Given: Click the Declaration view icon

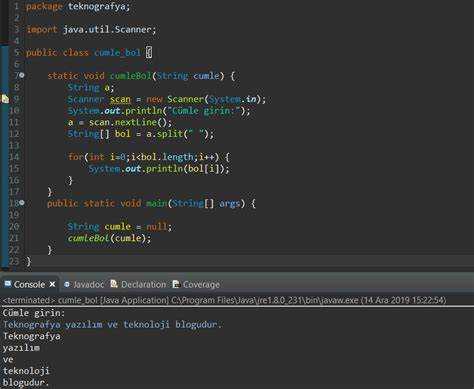Looking at the screenshot, I should pyautogui.click(x=114, y=284).
